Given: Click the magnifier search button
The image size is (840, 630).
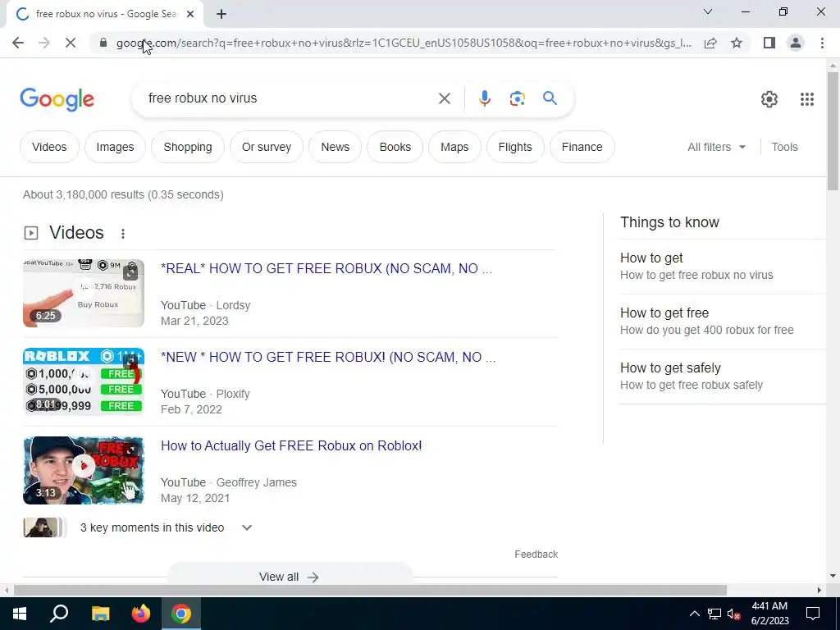Looking at the screenshot, I should [550, 98].
